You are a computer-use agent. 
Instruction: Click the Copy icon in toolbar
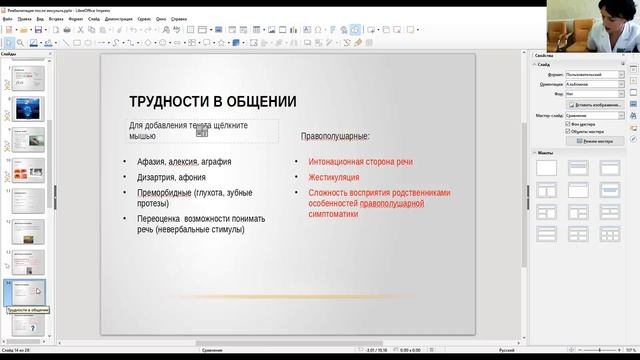(91, 30)
